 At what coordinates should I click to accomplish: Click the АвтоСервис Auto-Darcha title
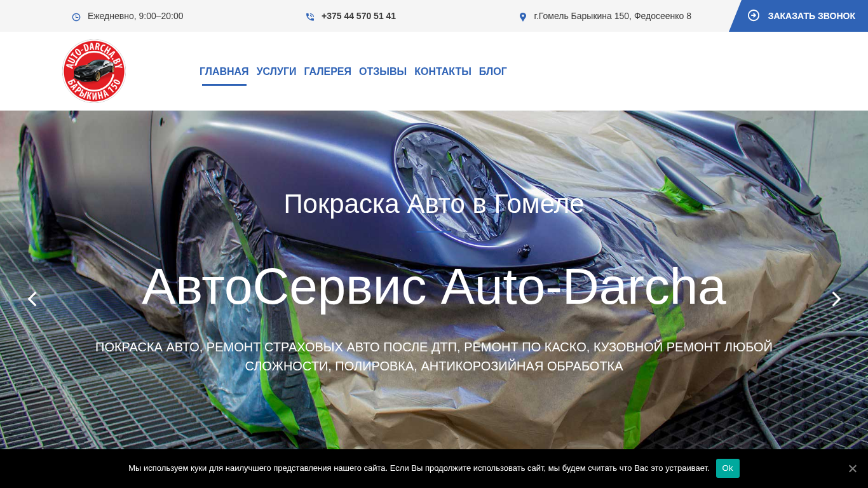click(434, 287)
